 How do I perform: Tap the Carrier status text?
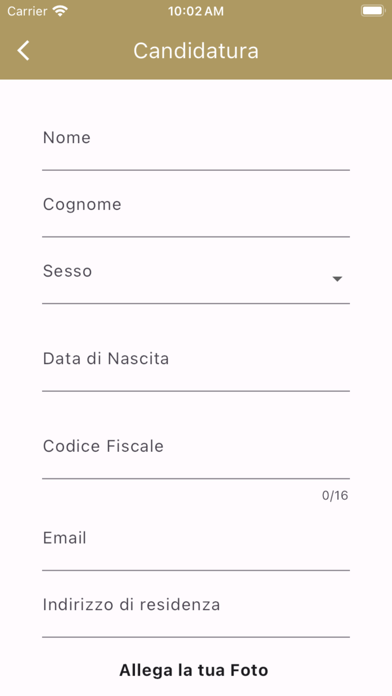click(x=27, y=11)
